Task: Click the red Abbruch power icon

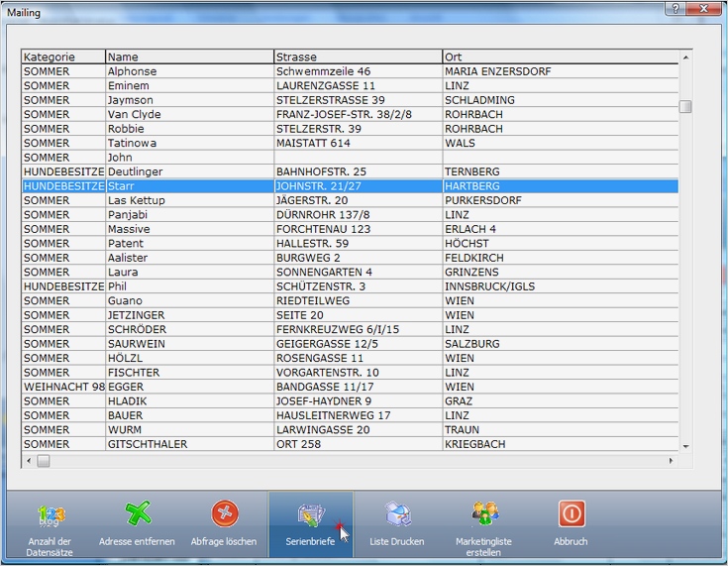Action: tap(572, 513)
